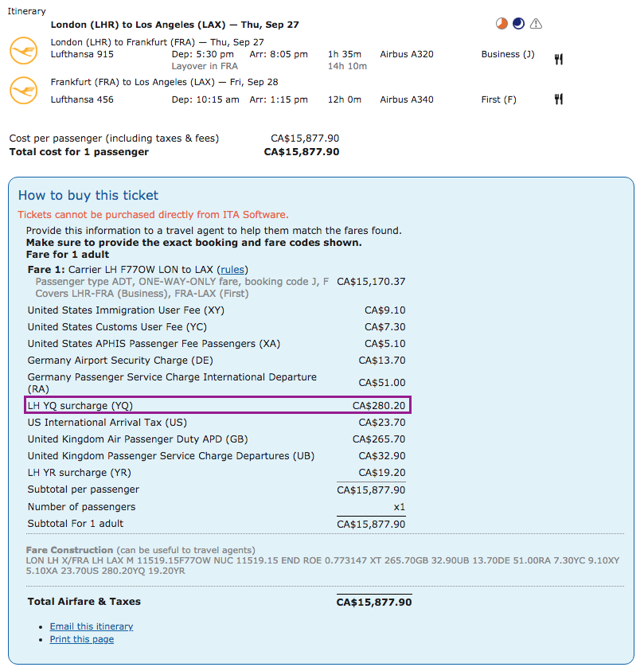Click the LH YR surcharge row label

point(80,473)
